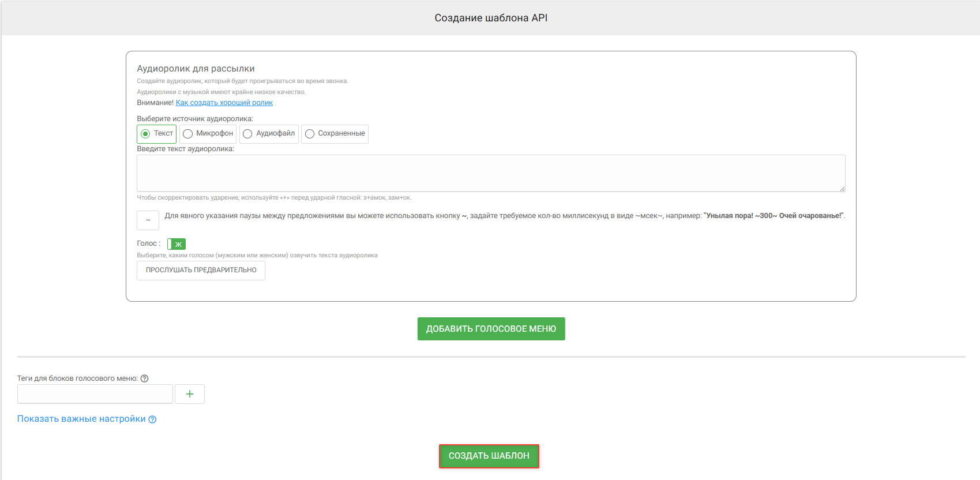Click the Создание шаблона API header title
The height and width of the screenshot is (480, 980).
(491, 18)
